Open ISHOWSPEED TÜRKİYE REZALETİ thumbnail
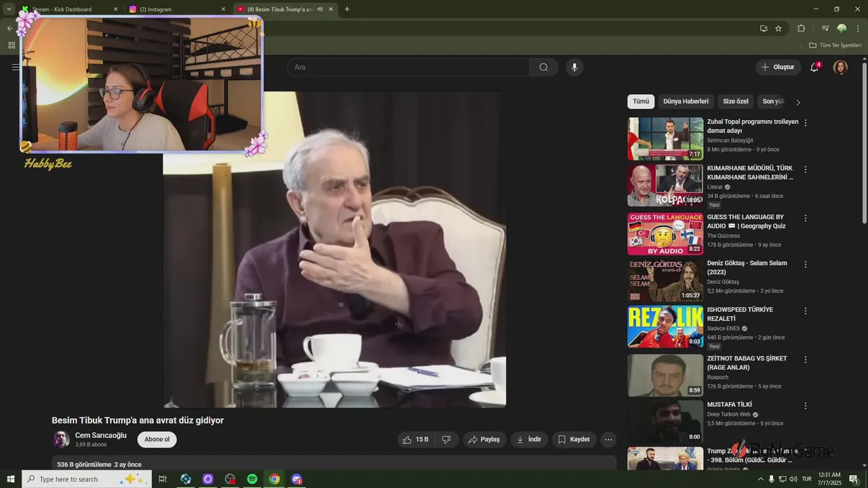Screen dimensions: 868x488 665,327
